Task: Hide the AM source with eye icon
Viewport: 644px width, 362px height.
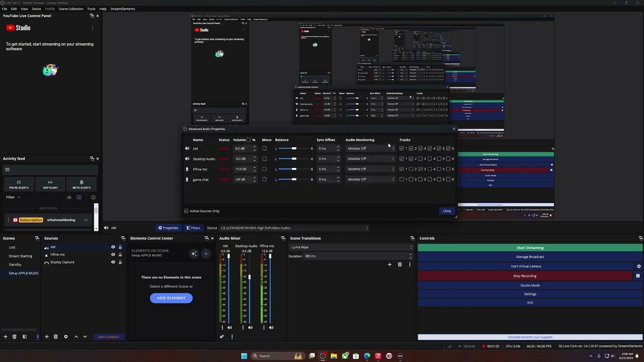Action: coord(113,247)
